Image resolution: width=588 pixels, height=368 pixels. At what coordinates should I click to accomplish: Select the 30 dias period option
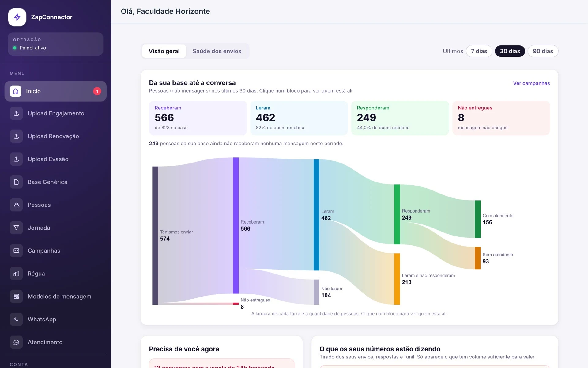tap(510, 51)
